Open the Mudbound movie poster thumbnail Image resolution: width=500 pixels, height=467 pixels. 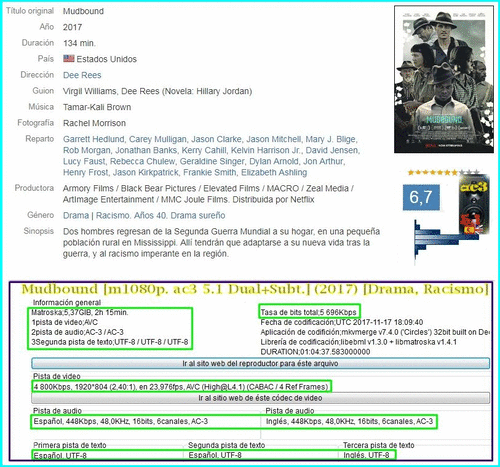(444, 79)
